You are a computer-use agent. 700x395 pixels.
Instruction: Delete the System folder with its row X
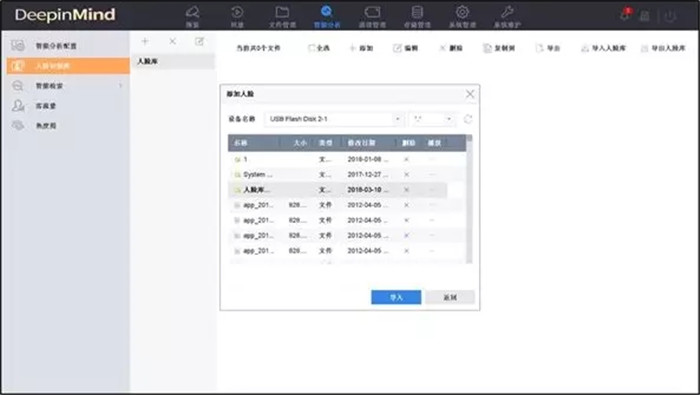coord(406,175)
